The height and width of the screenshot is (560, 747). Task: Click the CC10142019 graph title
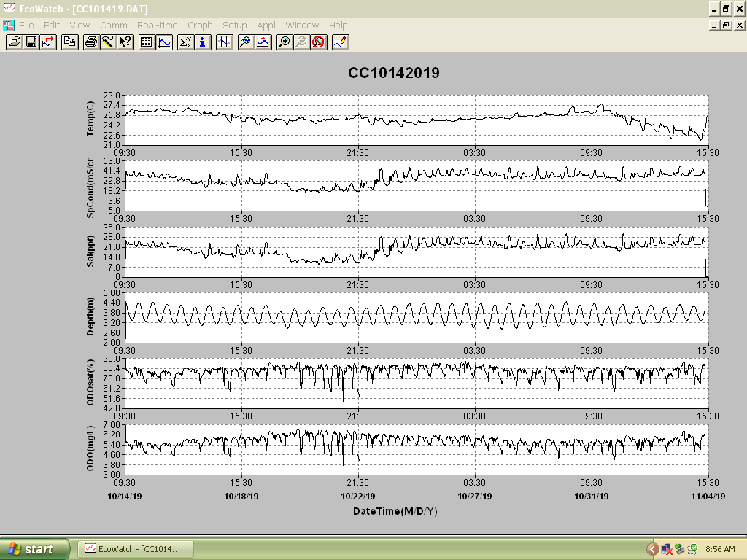coord(393,73)
